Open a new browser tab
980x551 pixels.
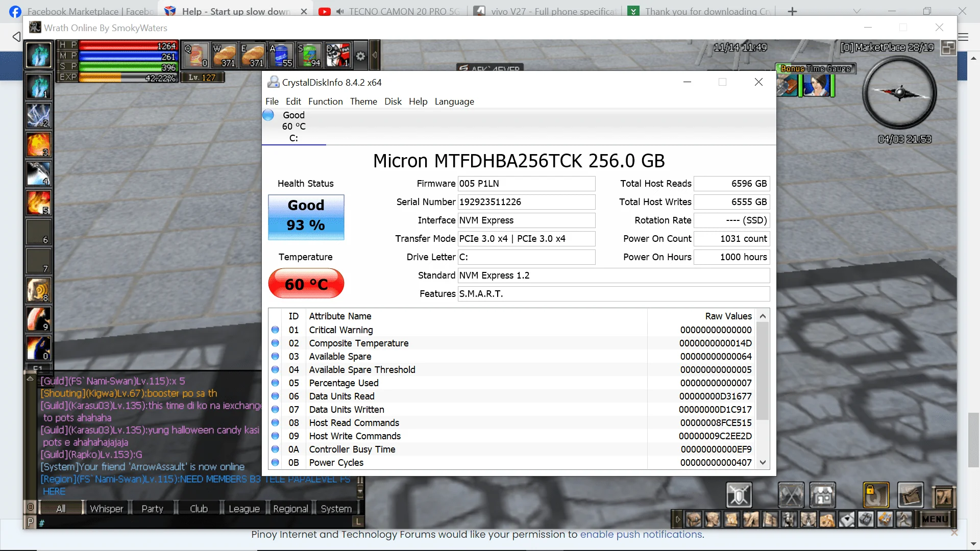pyautogui.click(x=792, y=11)
